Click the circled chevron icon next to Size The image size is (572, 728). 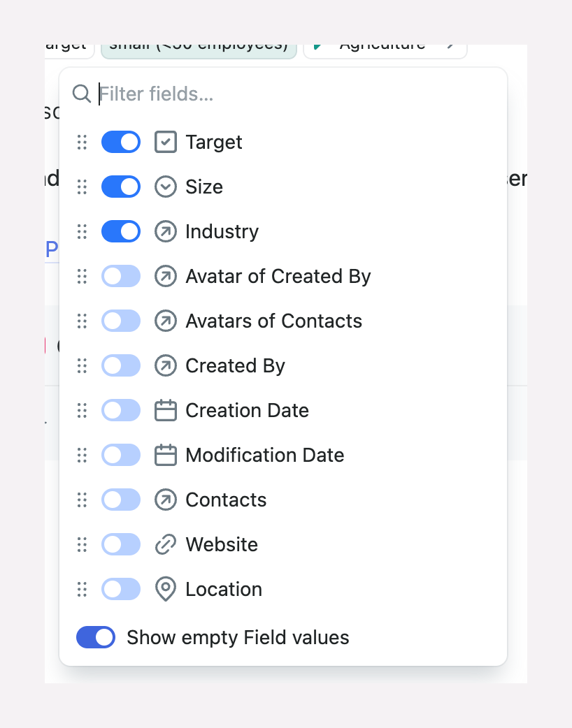coord(166,187)
